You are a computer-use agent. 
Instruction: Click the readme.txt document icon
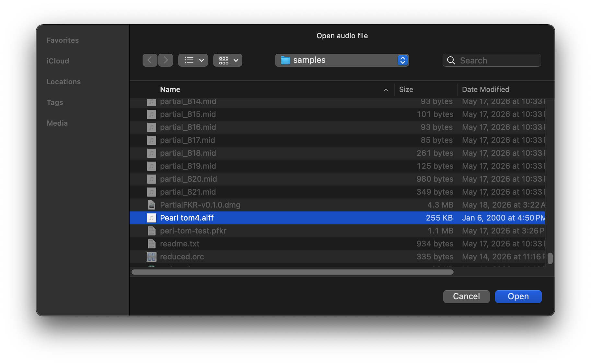[151, 244]
